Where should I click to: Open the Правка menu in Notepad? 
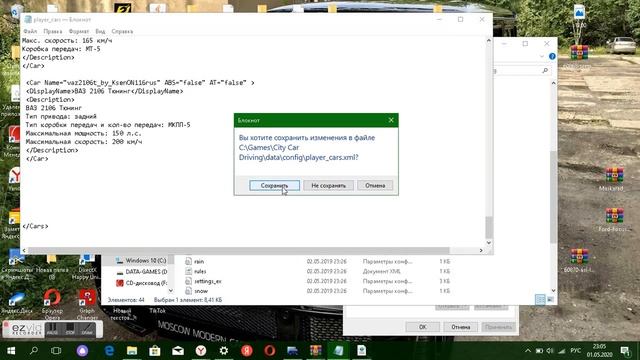tap(53, 31)
